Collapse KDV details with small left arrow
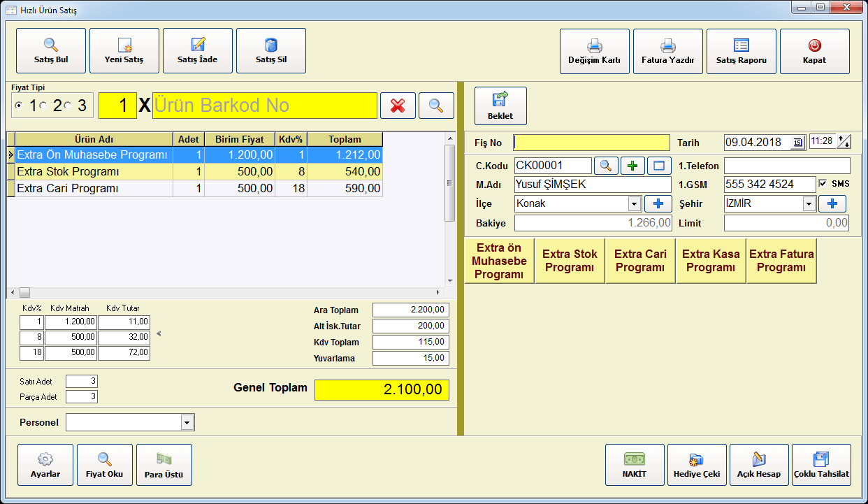Viewport: 868px width, 504px height. click(159, 333)
